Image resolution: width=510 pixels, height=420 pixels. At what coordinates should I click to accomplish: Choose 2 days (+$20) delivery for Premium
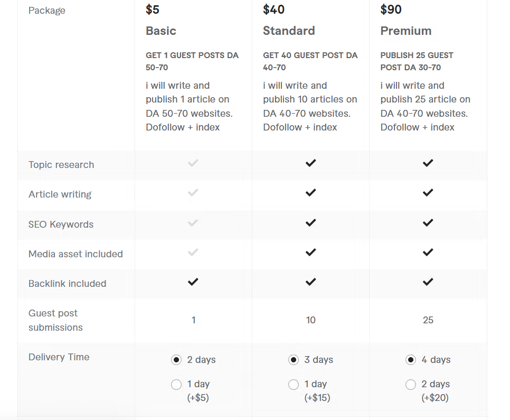(410, 385)
